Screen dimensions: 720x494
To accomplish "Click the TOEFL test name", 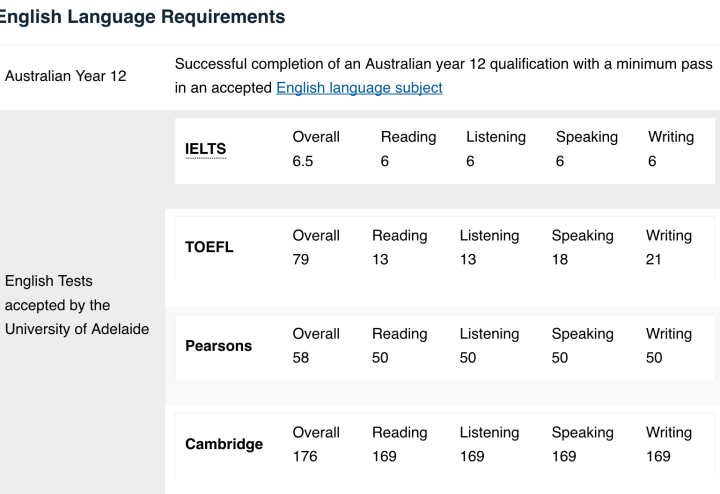I will [209, 247].
